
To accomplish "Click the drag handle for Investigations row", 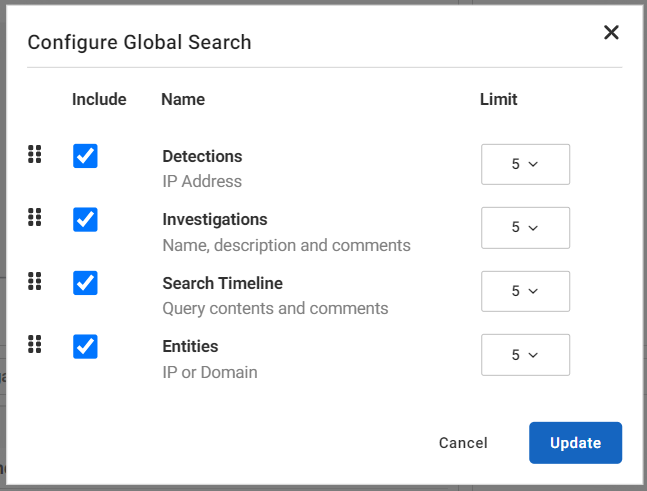I will coord(35,218).
